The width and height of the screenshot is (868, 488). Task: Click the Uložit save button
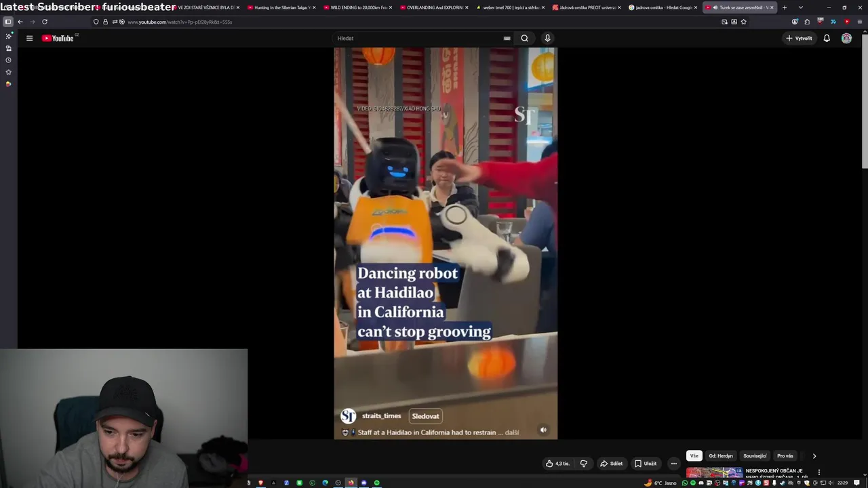tap(646, 464)
